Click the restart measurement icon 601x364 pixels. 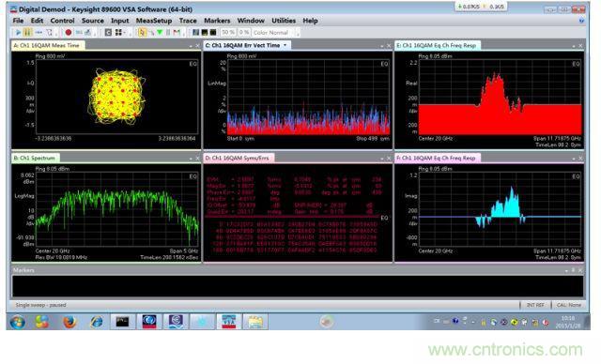point(50,33)
